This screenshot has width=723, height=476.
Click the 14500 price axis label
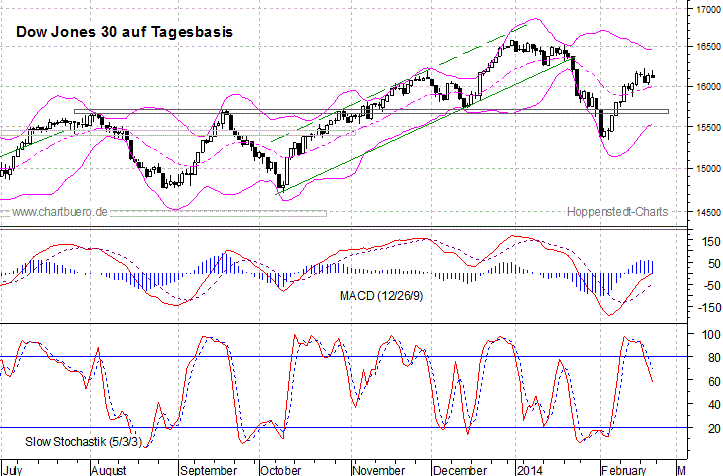tap(708, 213)
